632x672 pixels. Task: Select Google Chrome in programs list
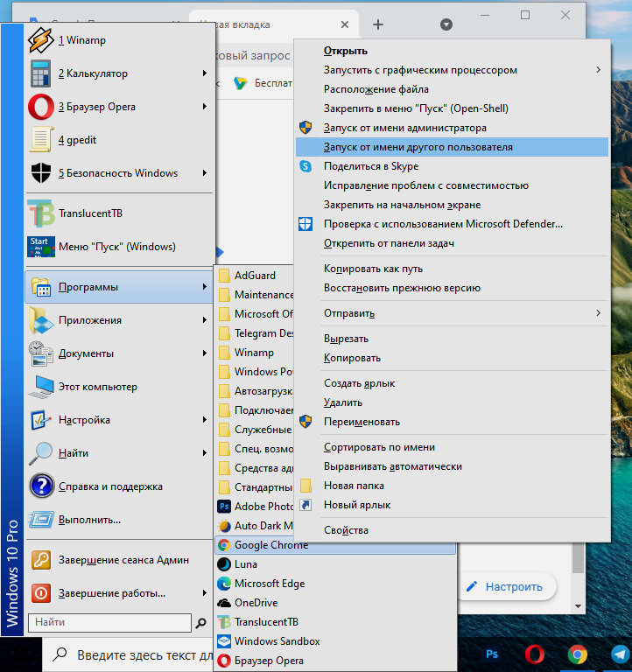(335, 545)
